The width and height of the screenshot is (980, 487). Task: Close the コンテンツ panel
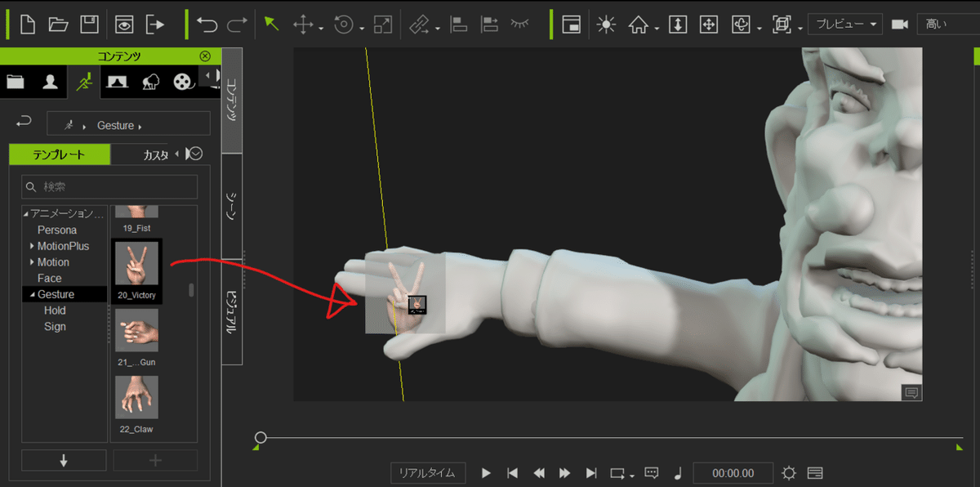click(205, 56)
